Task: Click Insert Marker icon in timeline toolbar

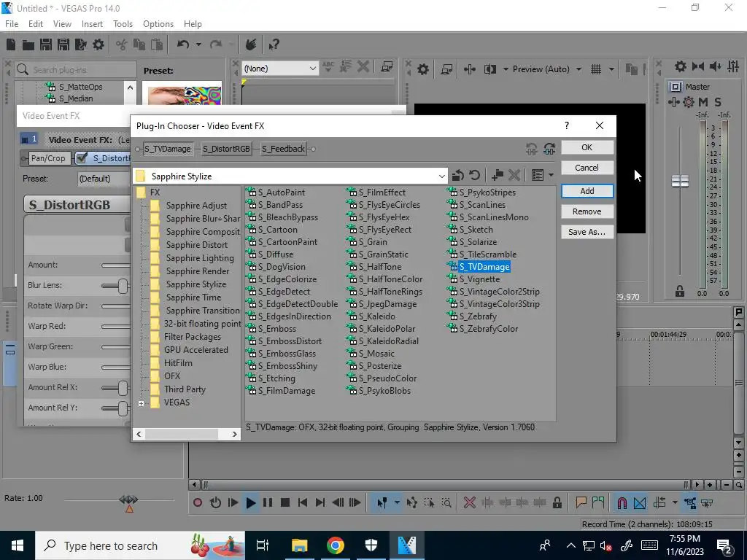Action: (581, 502)
